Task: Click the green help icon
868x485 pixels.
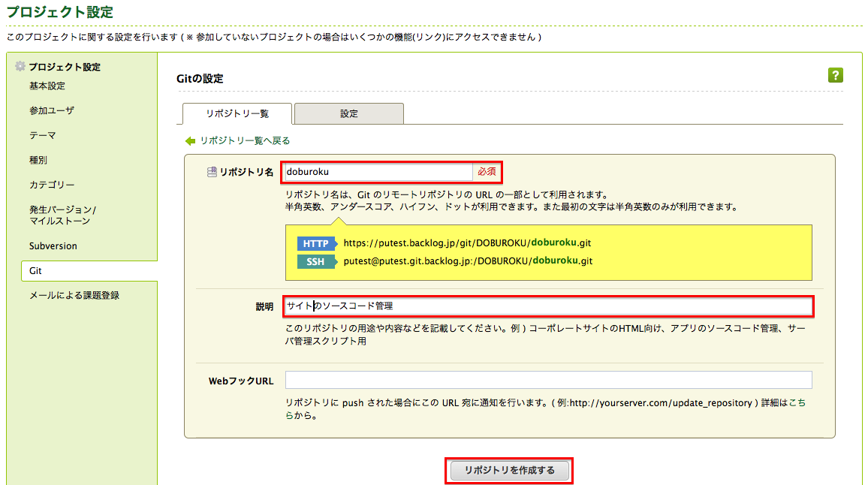Action: [835, 76]
